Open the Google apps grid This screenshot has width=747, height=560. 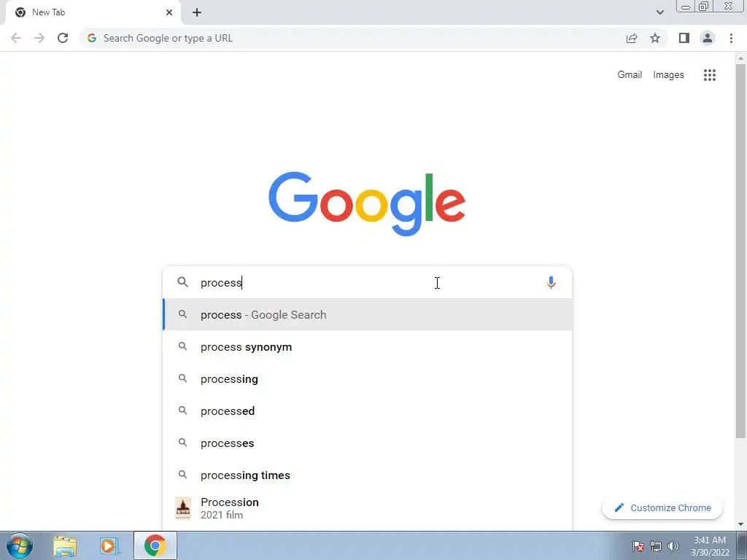709,75
